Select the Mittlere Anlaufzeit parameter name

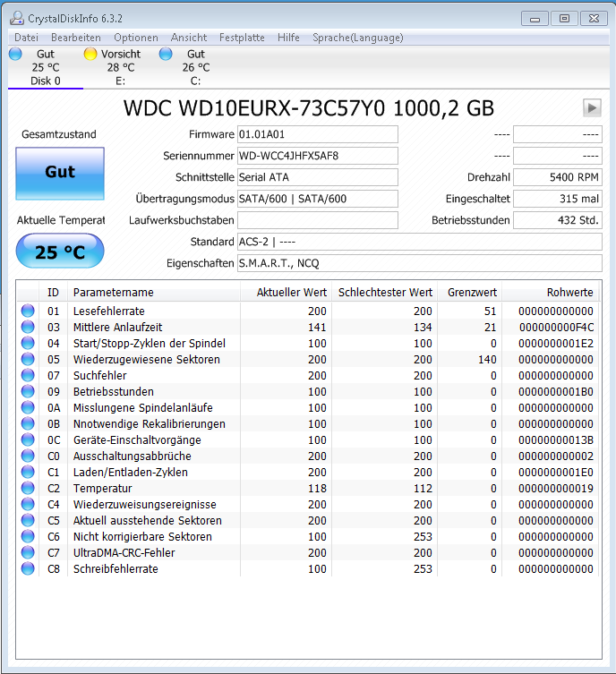(117, 327)
